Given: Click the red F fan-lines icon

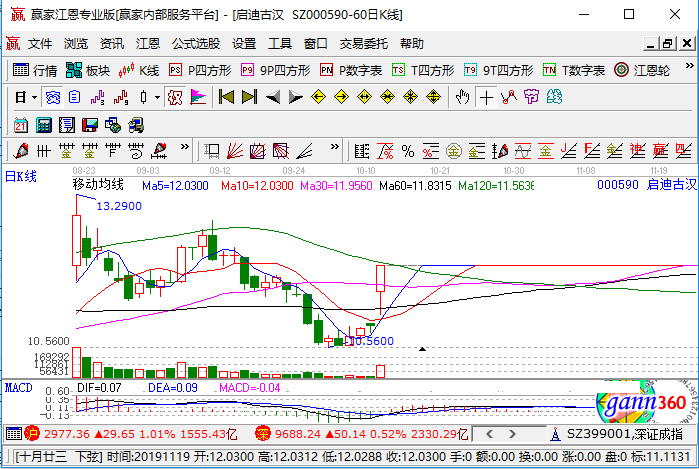Looking at the screenshot, I should click(592, 152).
